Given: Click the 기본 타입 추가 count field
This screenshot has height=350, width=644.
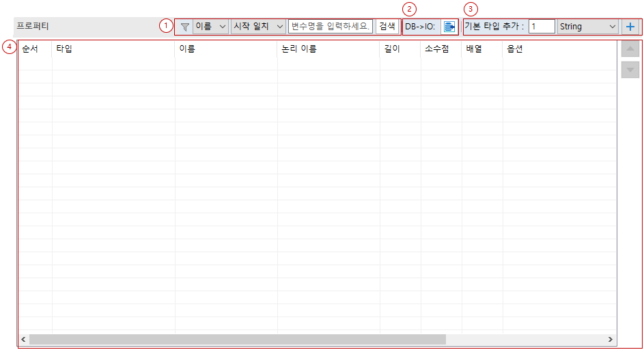Looking at the screenshot, I should tap(541, 27).
